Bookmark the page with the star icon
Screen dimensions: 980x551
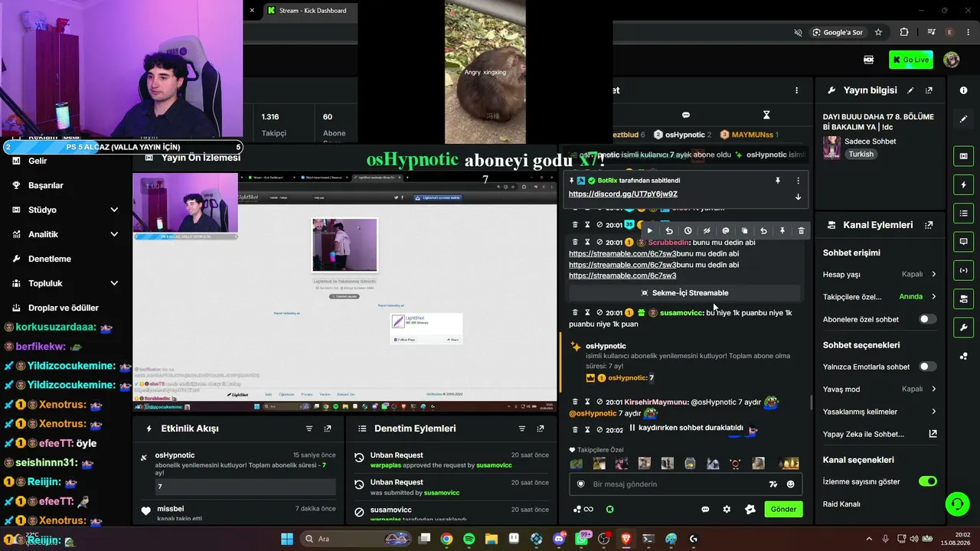click(x=878, y=32)
